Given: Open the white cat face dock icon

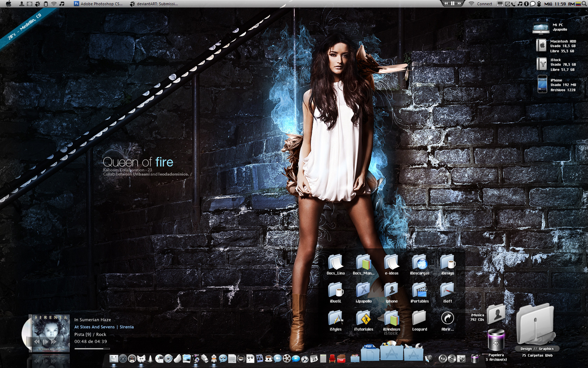Looking at the screenshot, I should click(141, 358).
